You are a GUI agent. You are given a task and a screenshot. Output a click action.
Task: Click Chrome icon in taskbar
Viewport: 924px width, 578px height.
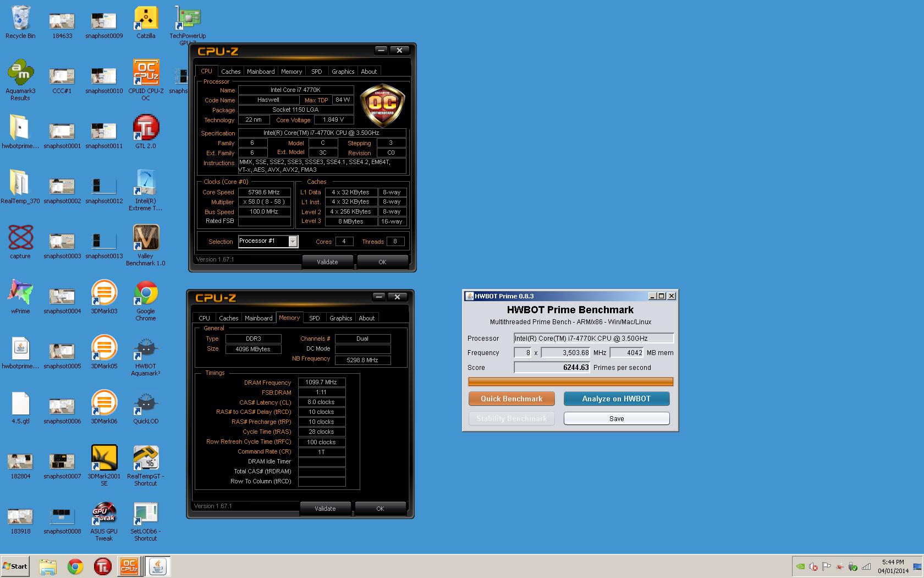click(x=75, y=566)
